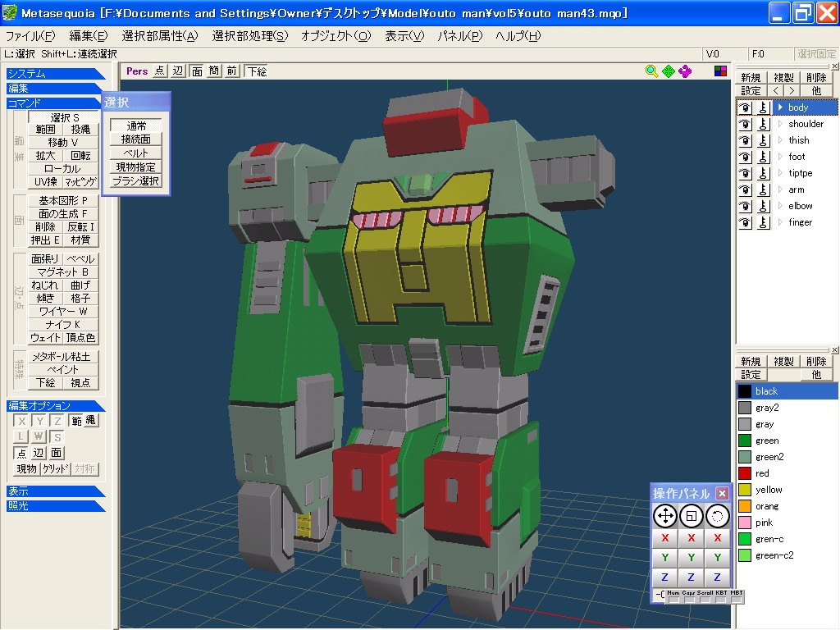Select the red material swatch
840x630 pixels.
(745, 473)
